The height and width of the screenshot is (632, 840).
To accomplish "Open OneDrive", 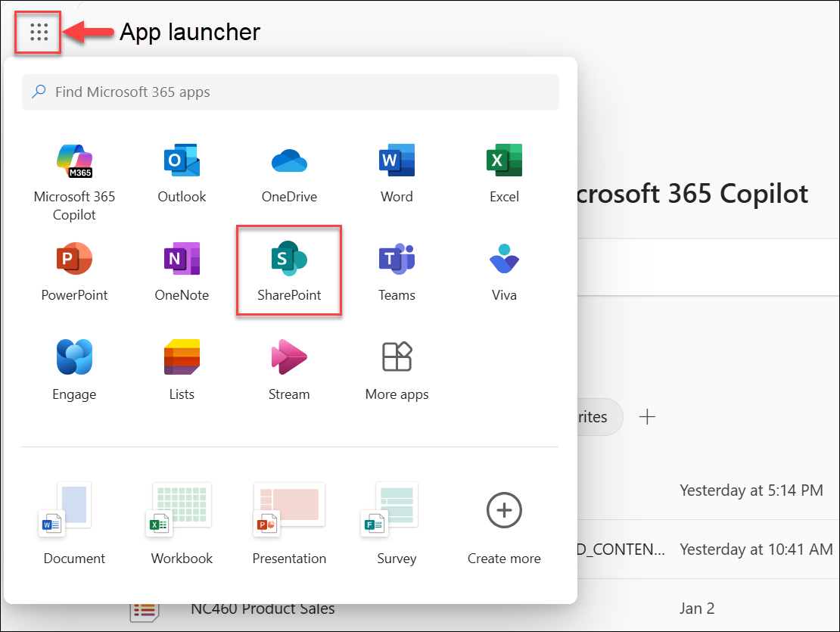I will click(289, 173).
